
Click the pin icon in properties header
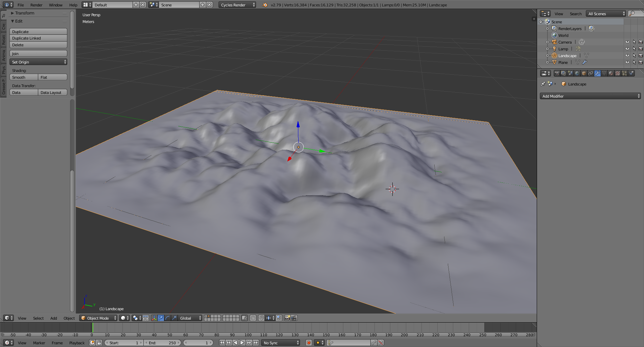click(543, 84)
